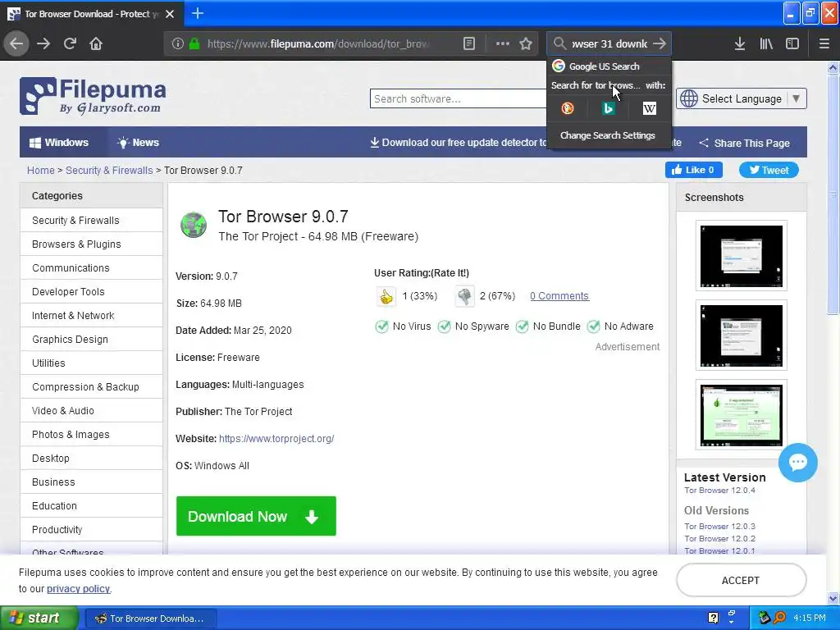Viewport: 840px width, 630px height.
Task: Click the Download Now button
Action: pos(256,516)
